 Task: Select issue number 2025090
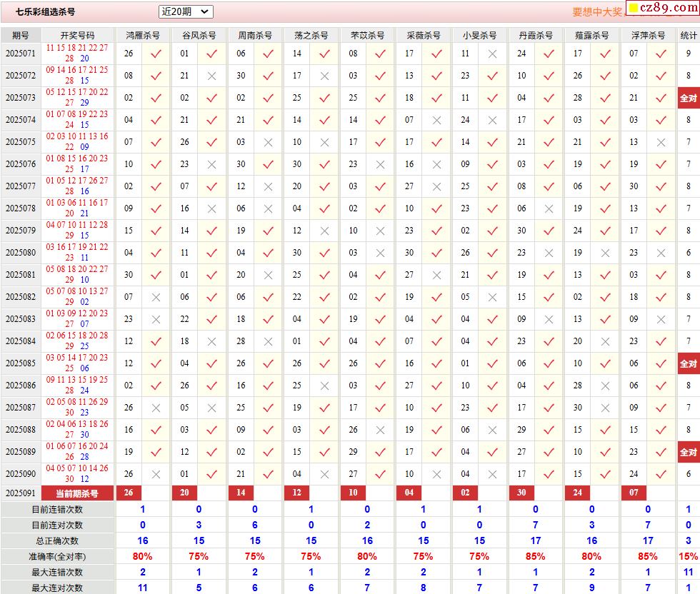point(21,474)
